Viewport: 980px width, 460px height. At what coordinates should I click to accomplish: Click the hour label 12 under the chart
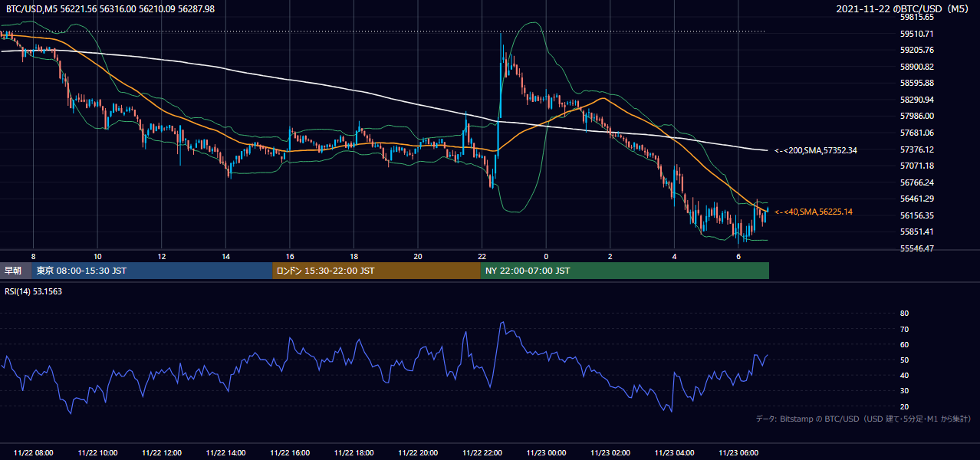click(162, 256)
